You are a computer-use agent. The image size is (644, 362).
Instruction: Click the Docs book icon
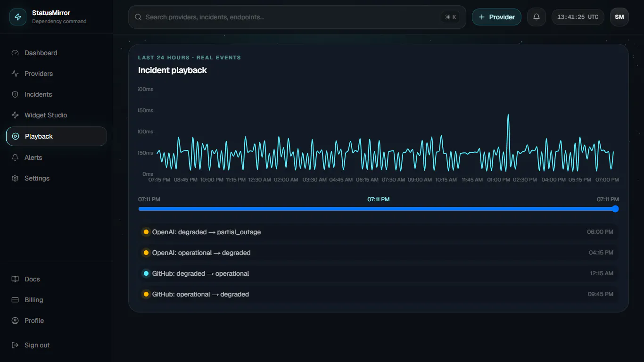15,279
